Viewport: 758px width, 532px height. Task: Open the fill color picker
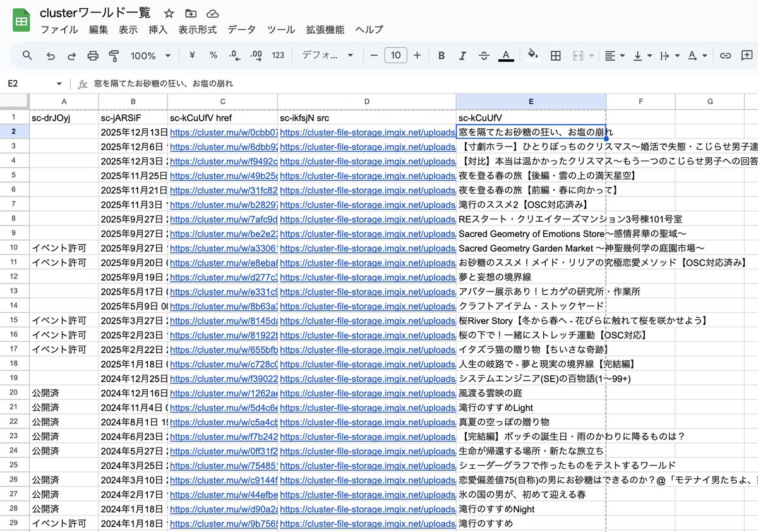(x=533, y=56)
